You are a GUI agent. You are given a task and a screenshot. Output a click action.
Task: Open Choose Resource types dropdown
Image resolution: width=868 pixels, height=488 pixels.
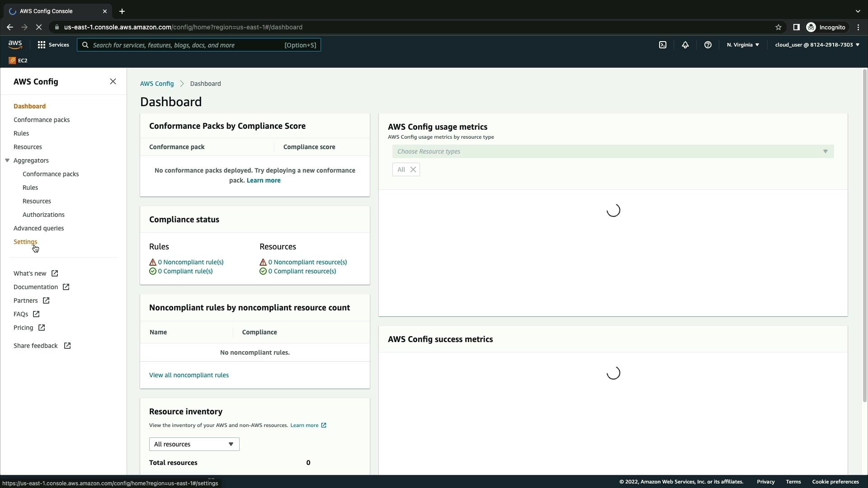click(613, 151)
